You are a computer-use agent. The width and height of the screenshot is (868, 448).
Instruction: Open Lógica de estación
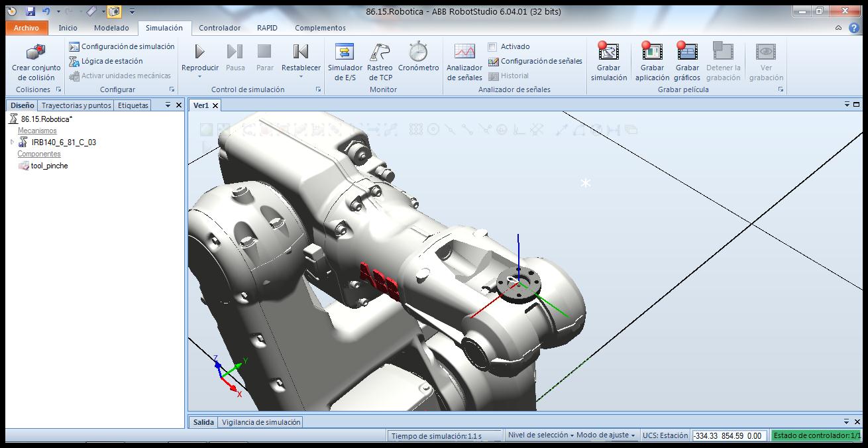[x=106, y=61]
